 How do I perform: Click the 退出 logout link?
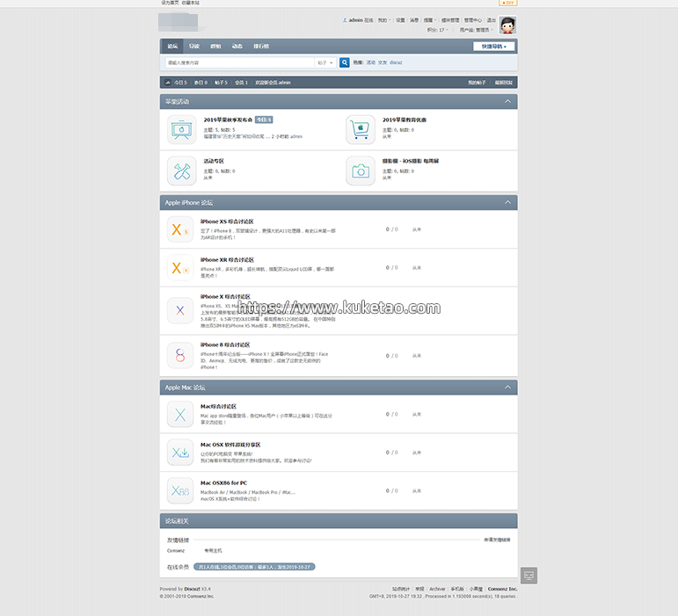(492, 20)
